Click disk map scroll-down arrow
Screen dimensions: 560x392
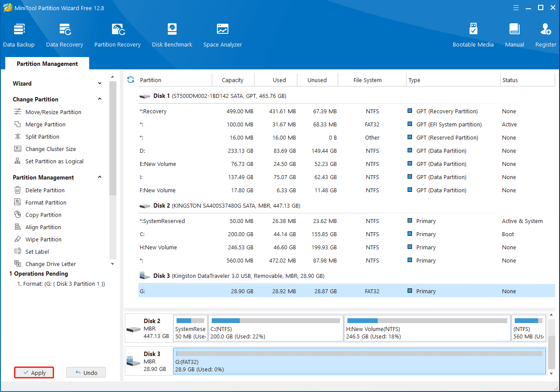552,373
